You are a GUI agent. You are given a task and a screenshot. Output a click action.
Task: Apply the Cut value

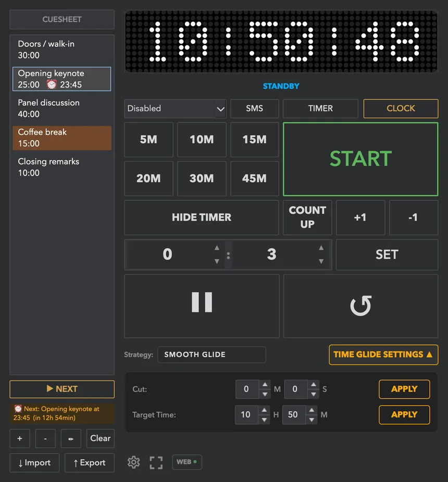coord(404,389)
